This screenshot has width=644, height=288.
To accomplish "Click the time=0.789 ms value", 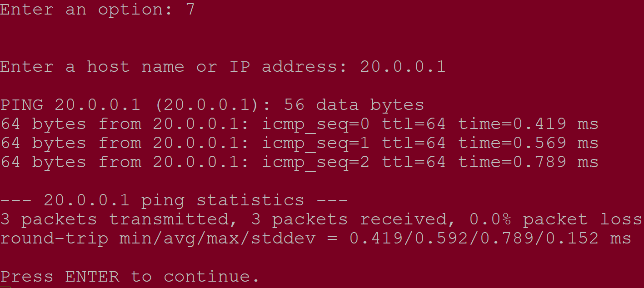I will [528, 162].
